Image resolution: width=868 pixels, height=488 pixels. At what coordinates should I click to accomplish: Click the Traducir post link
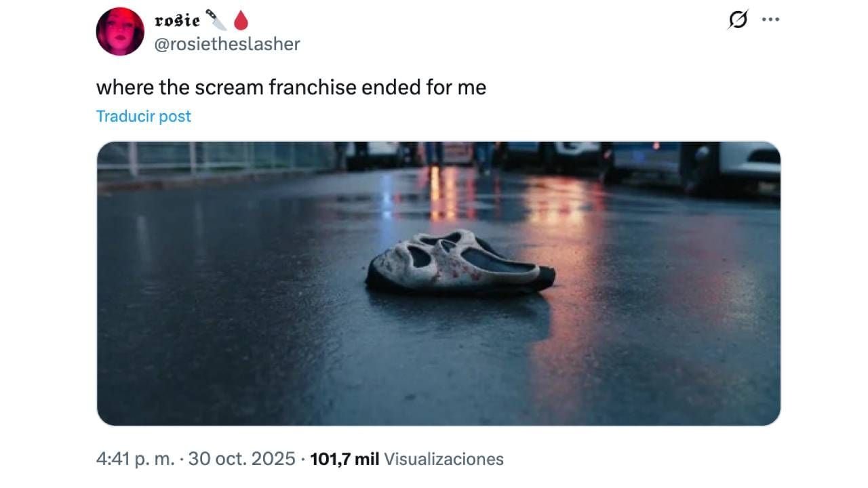tap(144, 116)
